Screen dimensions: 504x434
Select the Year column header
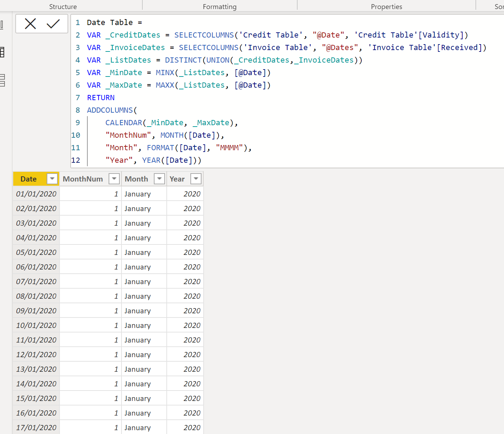[177, 179]
